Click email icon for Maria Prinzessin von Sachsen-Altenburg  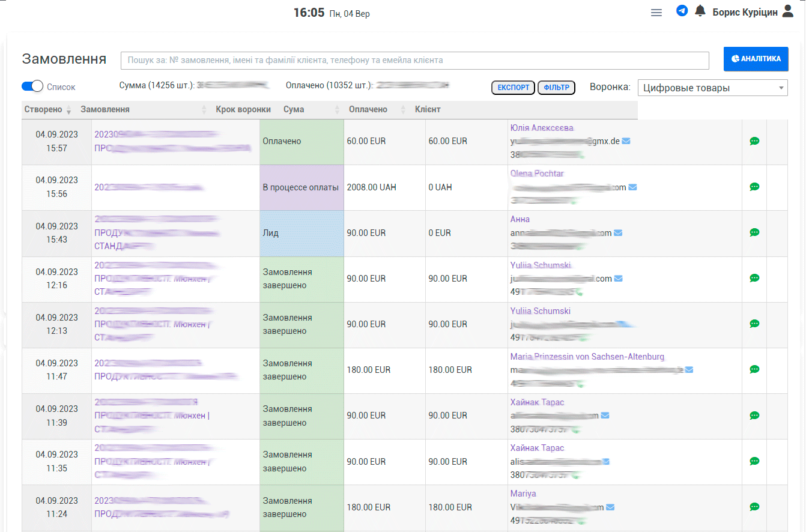pyautogui.click(x=689, y=370)
